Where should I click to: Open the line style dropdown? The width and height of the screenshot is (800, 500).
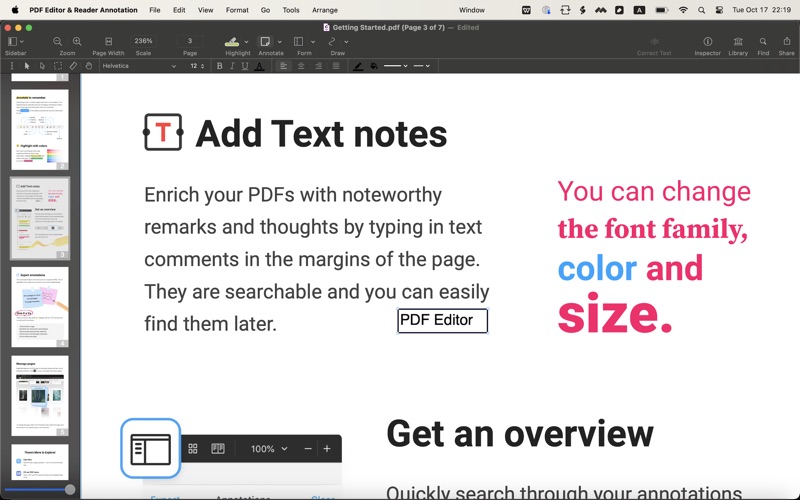click(x=421, y=66)
